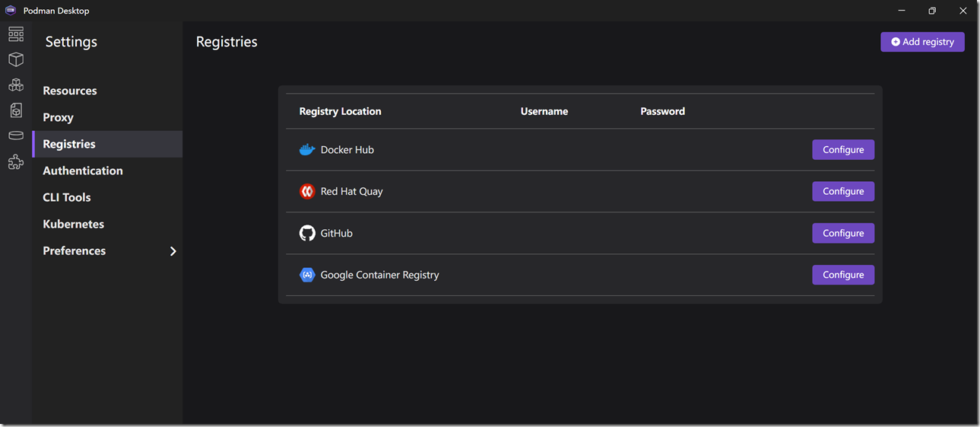Configure the Google Container Registry entry
Image resolution: width=980 pixels, height=427 pixels.
pos(842,275)
